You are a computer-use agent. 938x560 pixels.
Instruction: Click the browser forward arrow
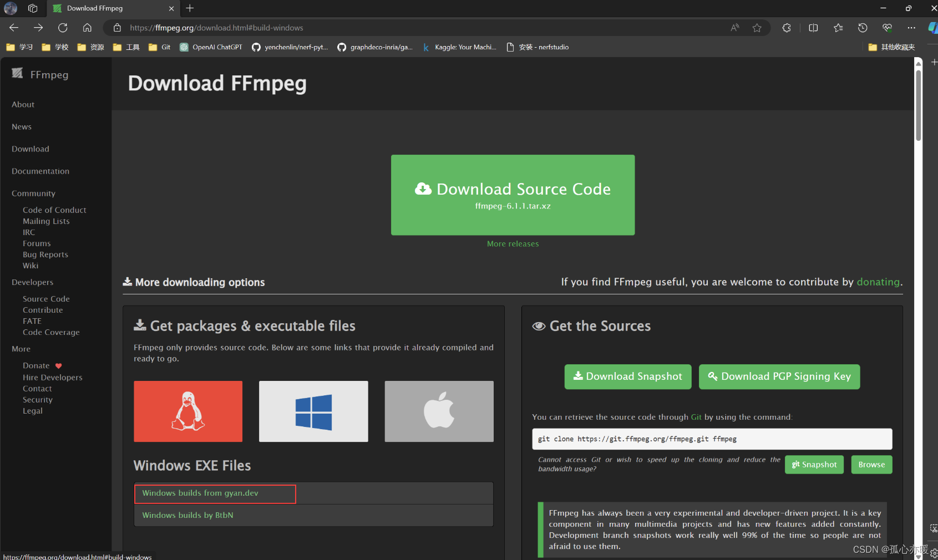tap(38, 28)
